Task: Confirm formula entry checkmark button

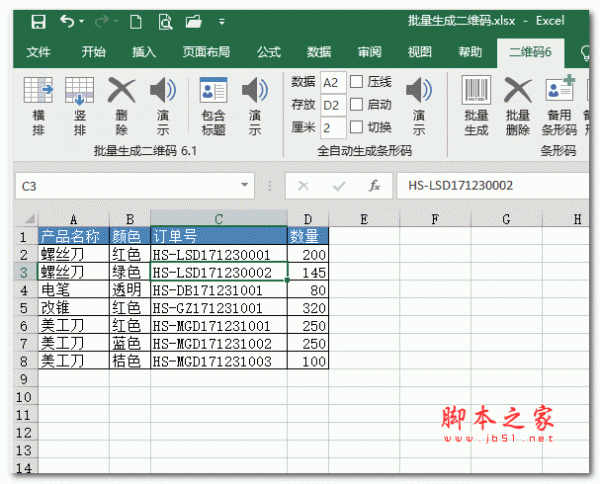Action: pyautogui.click(x=339, y=186)
